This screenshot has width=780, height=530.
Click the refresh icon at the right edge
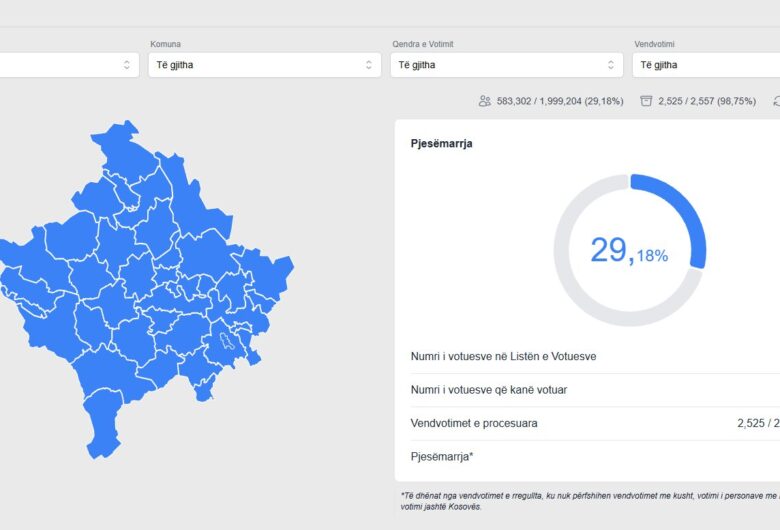click(x=776, y=101)
